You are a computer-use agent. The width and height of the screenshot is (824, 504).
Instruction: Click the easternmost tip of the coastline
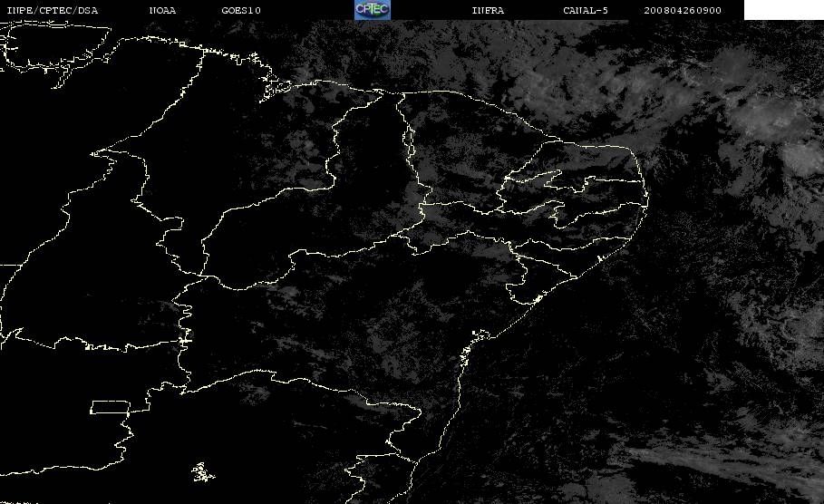click(x=647, y=199)
